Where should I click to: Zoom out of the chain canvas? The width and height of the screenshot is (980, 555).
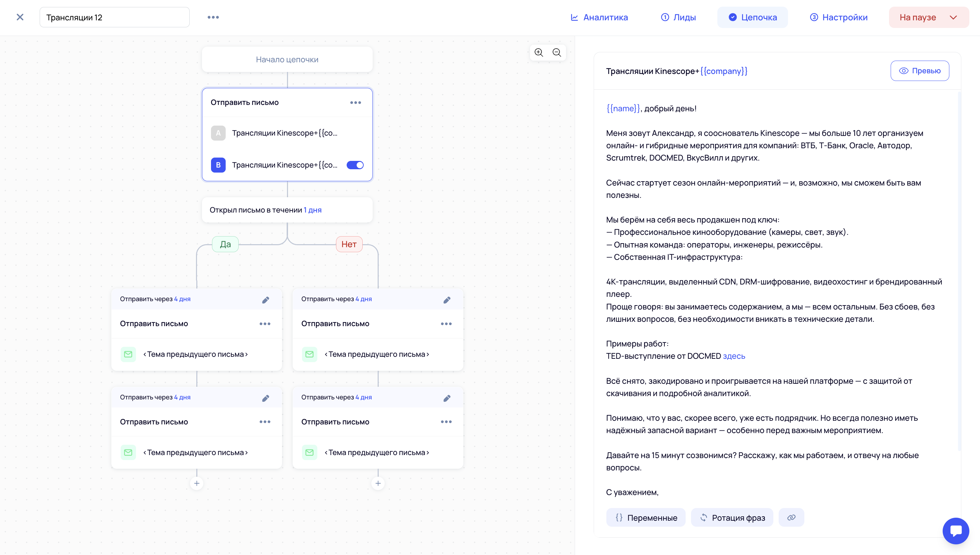tap(557, 53)
